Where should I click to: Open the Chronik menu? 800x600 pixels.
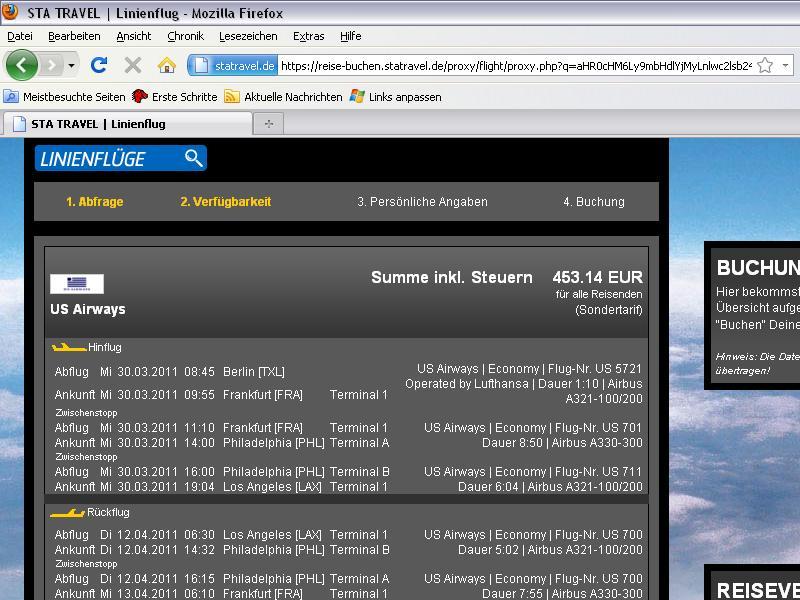tap(186, 36)
